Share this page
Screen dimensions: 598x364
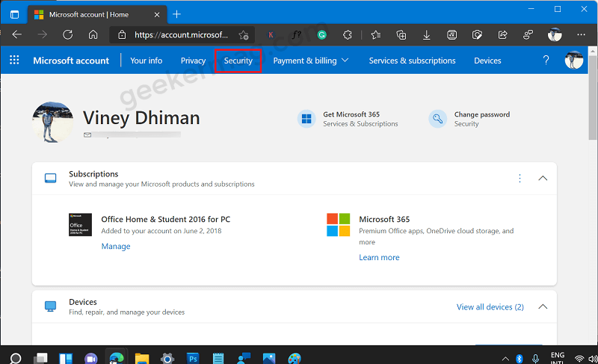click(x=502, y=35)
